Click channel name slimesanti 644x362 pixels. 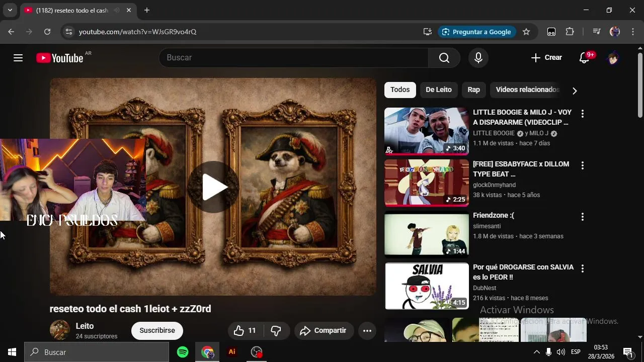point(487,226)
